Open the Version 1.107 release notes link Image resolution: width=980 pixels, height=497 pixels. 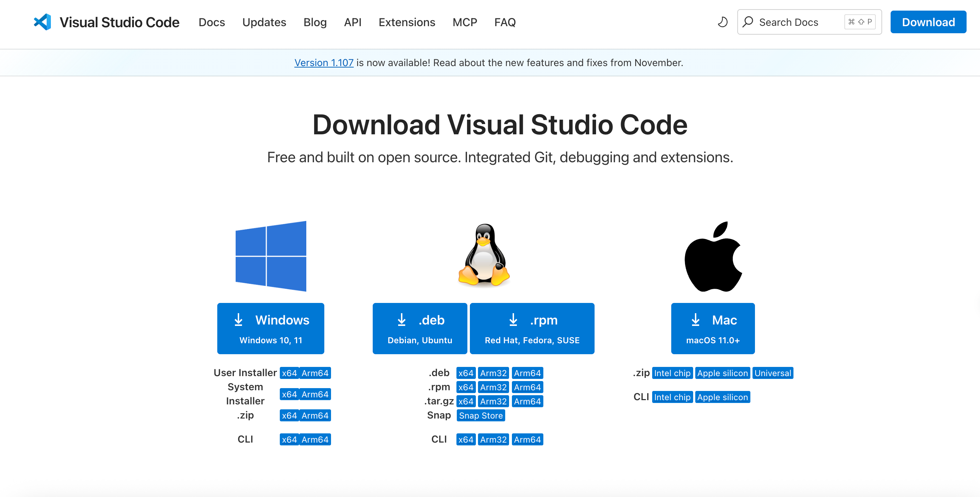click(x=324, y=63)
